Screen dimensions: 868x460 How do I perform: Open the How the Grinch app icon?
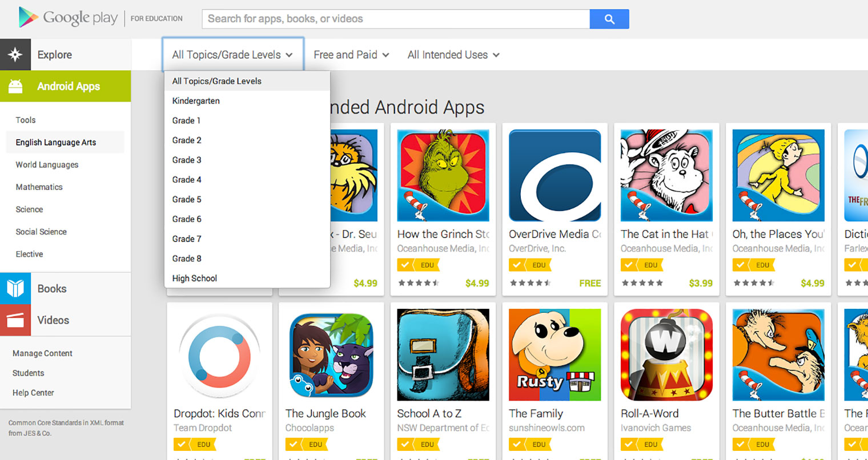(x=443, y=175)
